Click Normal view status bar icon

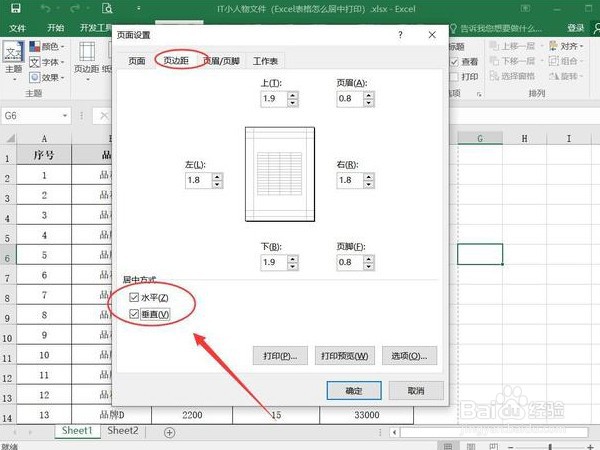(x=448, y=446)
